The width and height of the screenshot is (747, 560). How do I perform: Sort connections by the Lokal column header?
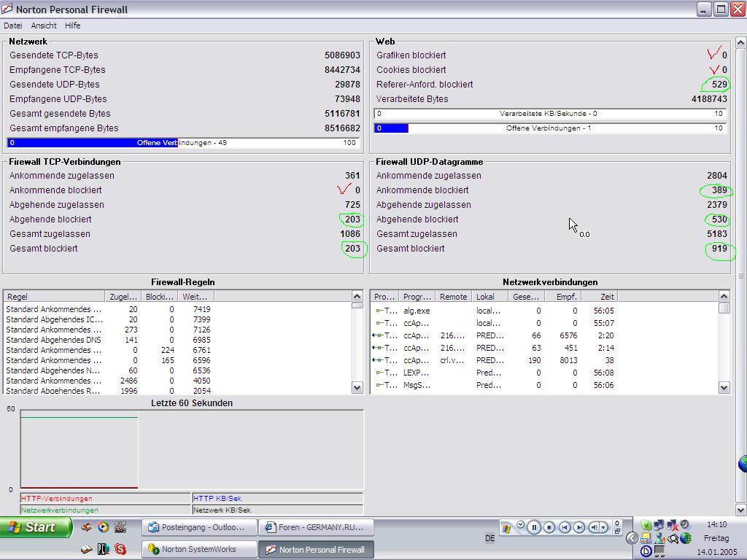coord(489,297)
